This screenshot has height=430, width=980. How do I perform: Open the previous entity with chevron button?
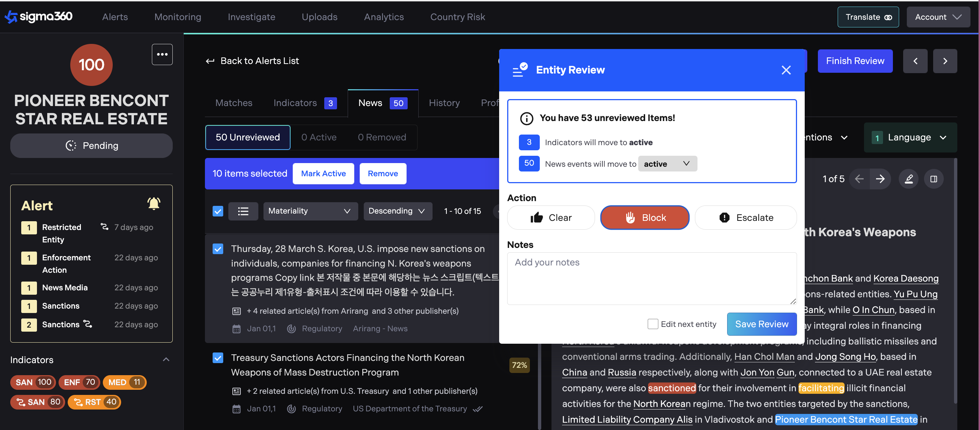[915, 61]
